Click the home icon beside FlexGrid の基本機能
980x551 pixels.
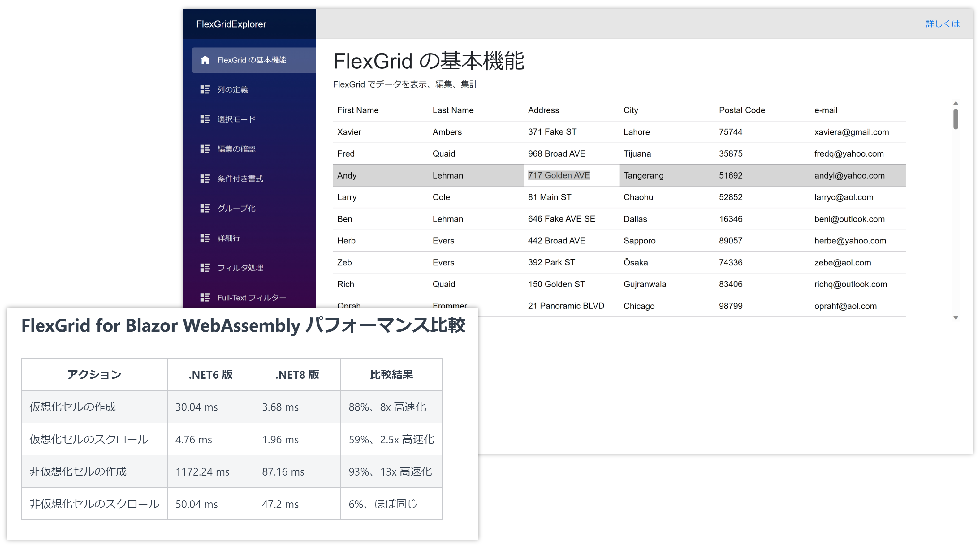(x=205, y=60)
